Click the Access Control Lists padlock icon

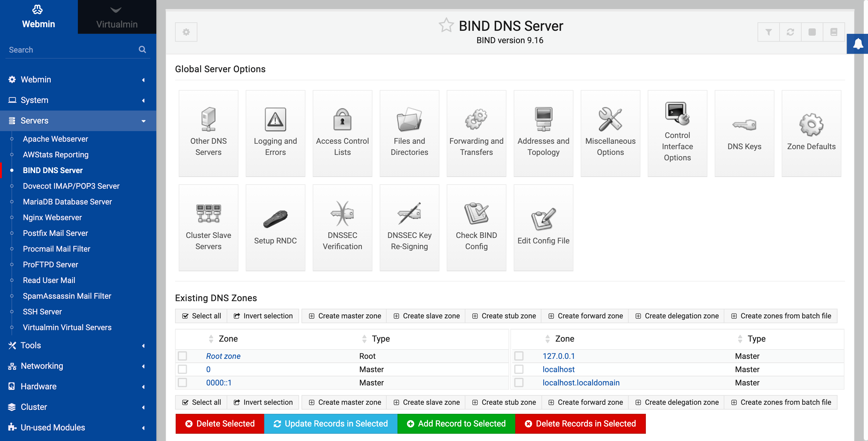(x=342, y=120)
